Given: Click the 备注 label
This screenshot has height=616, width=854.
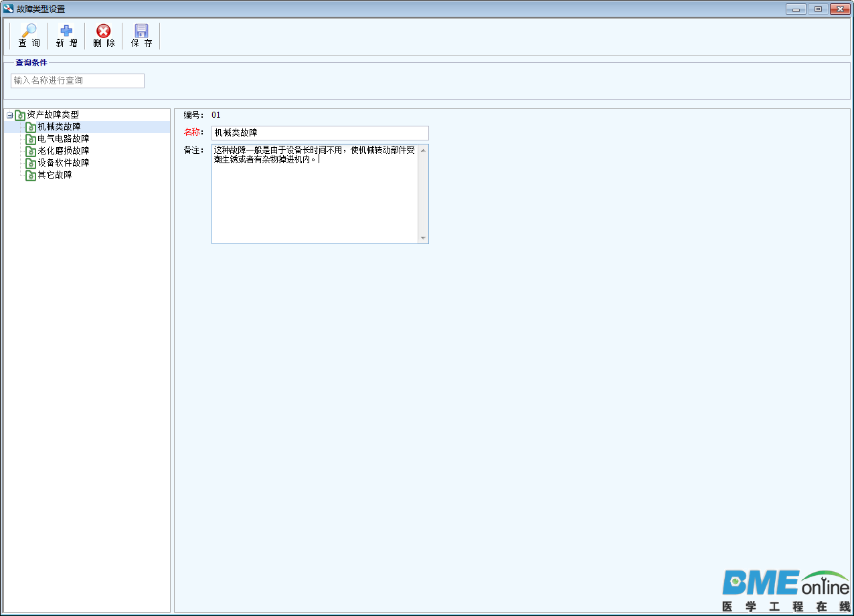Looking at the screenshot, I should (193, 150).
